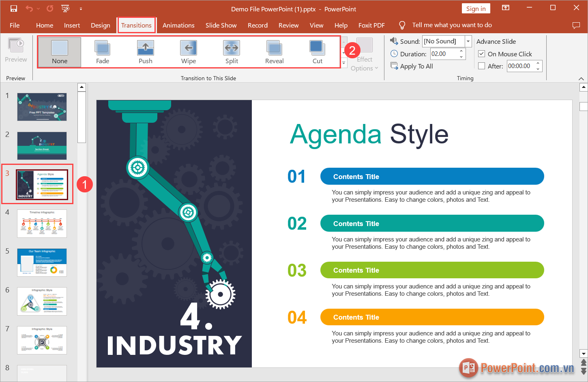Image resolution: width=588 pixels, height=382 pixels.
Task: Select the orange Contents Title bar 04
Action: 432,317
